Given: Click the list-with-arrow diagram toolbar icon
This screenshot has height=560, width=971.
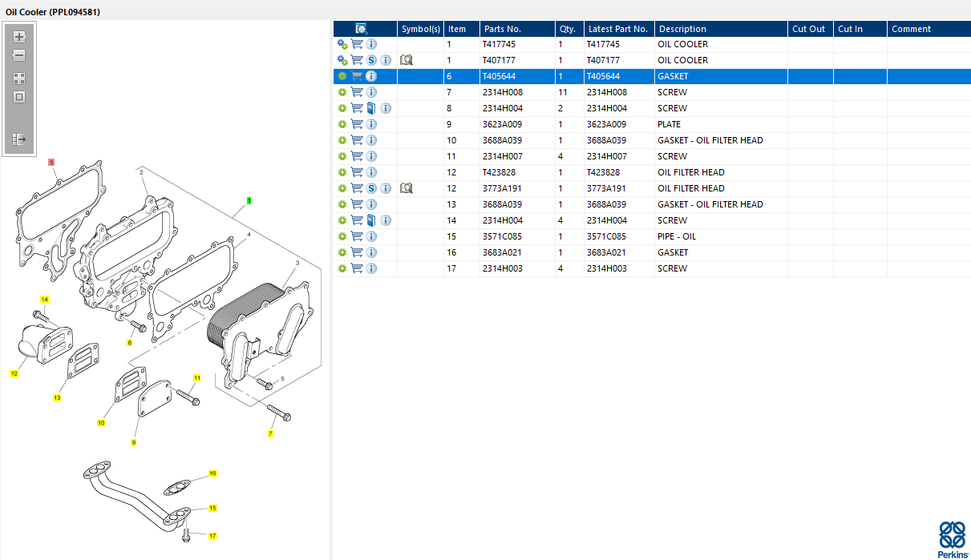Looking at the screenshot, I should click(19, 139).
